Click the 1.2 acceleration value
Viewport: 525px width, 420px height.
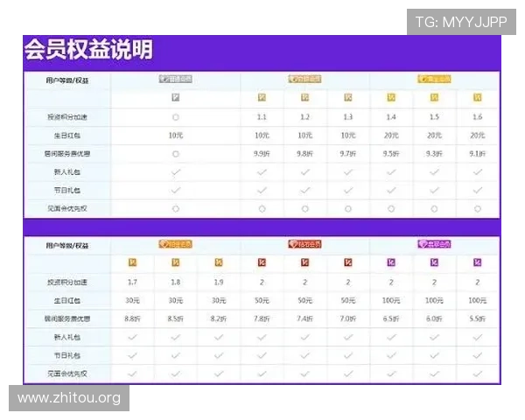tap(304, 117)
